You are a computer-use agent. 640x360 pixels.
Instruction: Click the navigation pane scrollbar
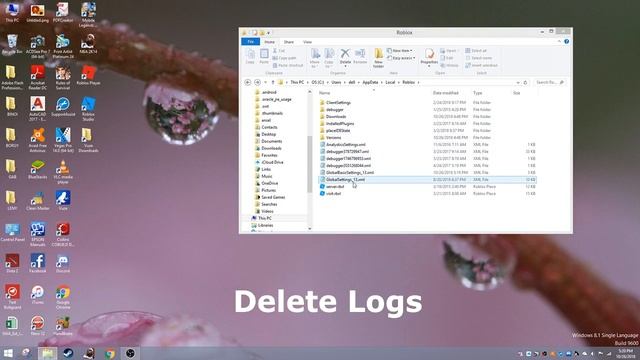(310, 163)
